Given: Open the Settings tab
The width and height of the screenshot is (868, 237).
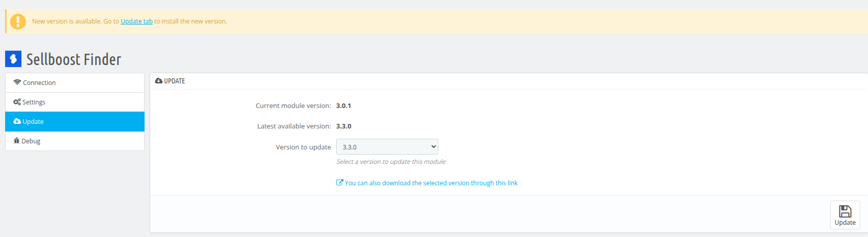Looking at the screenshot, I should (x=75, y=102).
